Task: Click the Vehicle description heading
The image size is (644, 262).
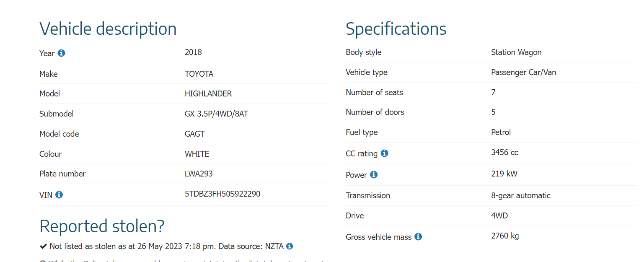Action: click(x=108, y=29)
